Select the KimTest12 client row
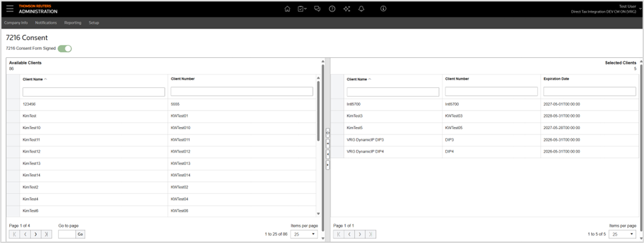Screen dimensions: 644x243 161,152
